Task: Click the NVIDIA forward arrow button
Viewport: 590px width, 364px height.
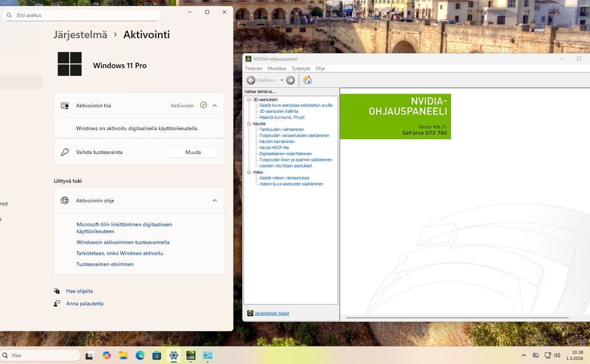Action: pos(291,80)
